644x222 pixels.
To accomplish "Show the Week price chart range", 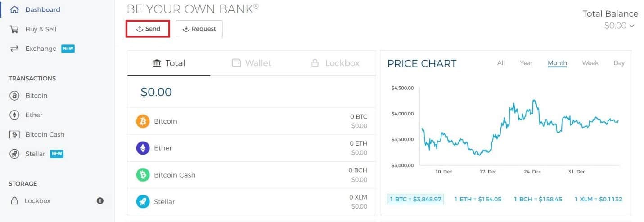I will click(x=590, y=63).
